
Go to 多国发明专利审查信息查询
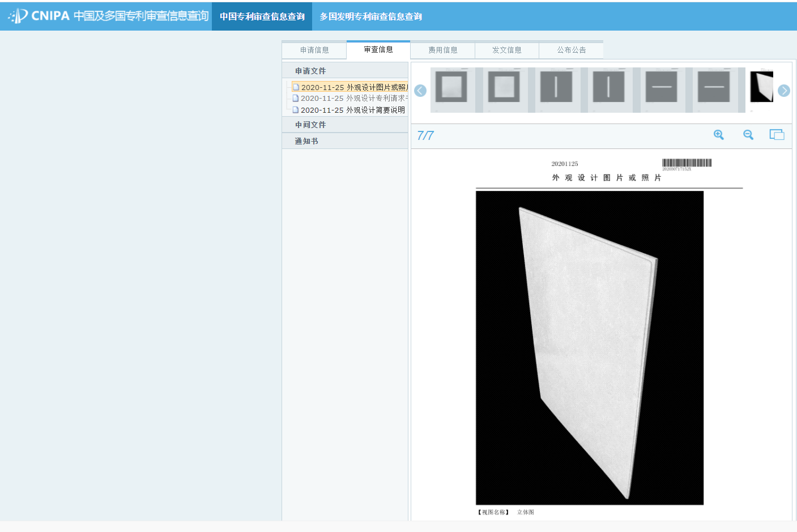point(370,16)
